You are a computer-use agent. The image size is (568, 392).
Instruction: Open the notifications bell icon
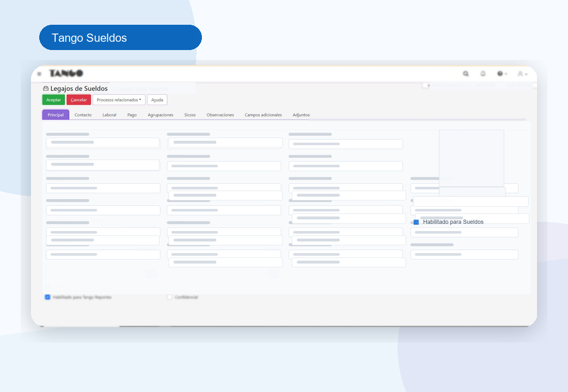tap(483, 73)
